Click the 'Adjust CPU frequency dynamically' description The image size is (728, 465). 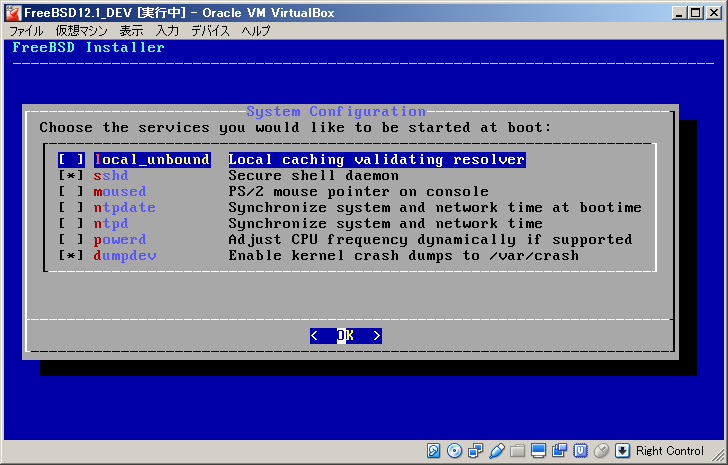pos(430,239)
